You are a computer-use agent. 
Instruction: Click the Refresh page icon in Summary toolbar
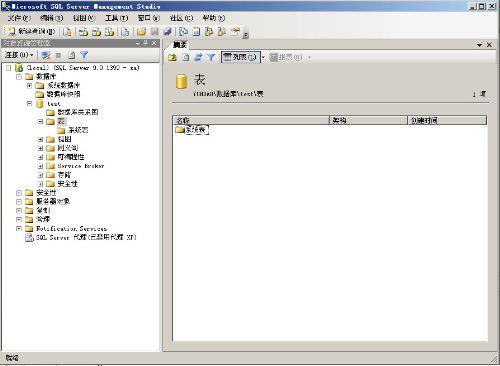click(x=185, y=57)
